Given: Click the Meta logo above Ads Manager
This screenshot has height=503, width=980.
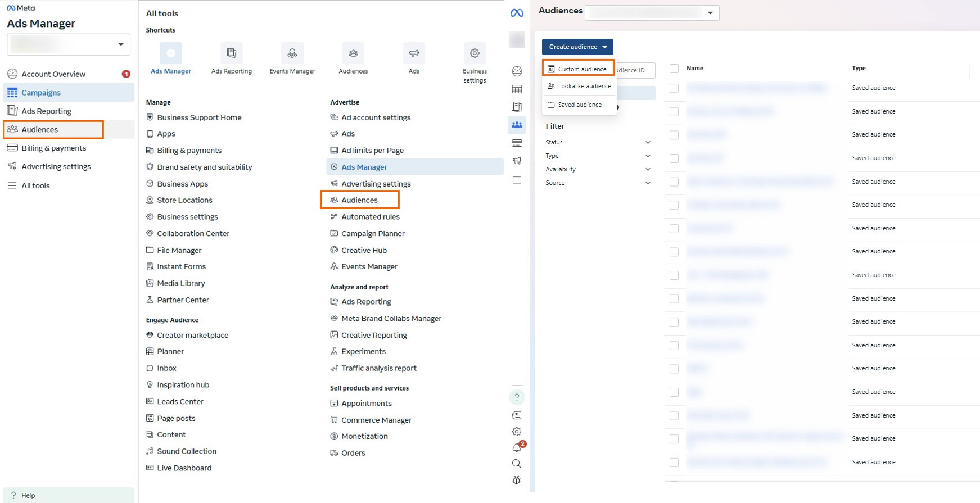Looking at the screenshot, I should coord(21,8).
